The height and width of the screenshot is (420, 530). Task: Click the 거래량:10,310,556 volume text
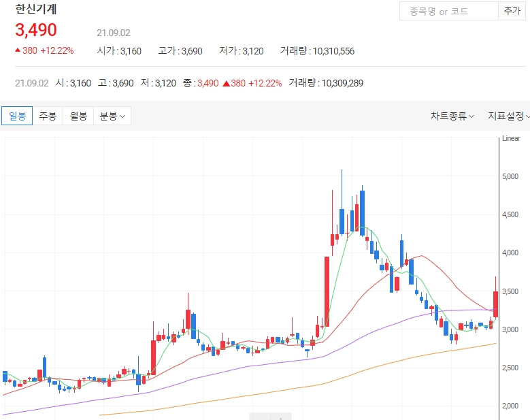317,51
